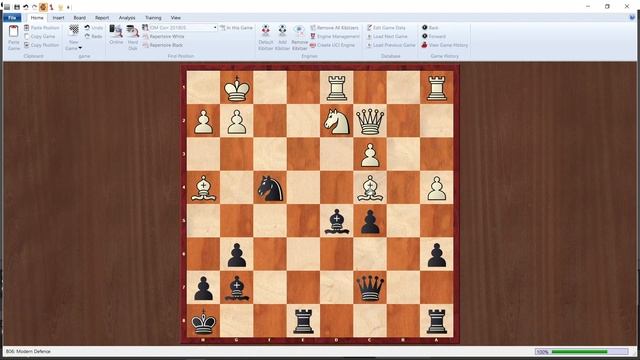Click undo arrow in quick access toolbar
Image resolution: width=640 pixels, height=360 pixels.
point(26,7)
